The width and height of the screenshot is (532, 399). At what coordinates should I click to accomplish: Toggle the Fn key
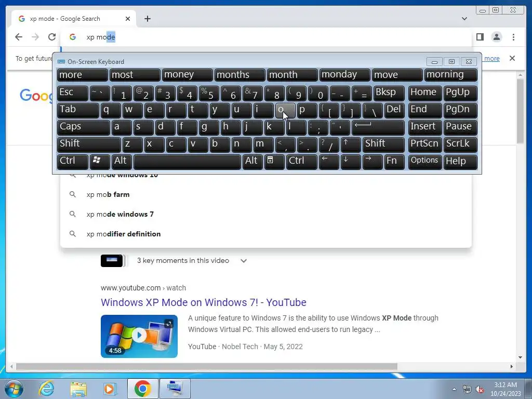394,162
